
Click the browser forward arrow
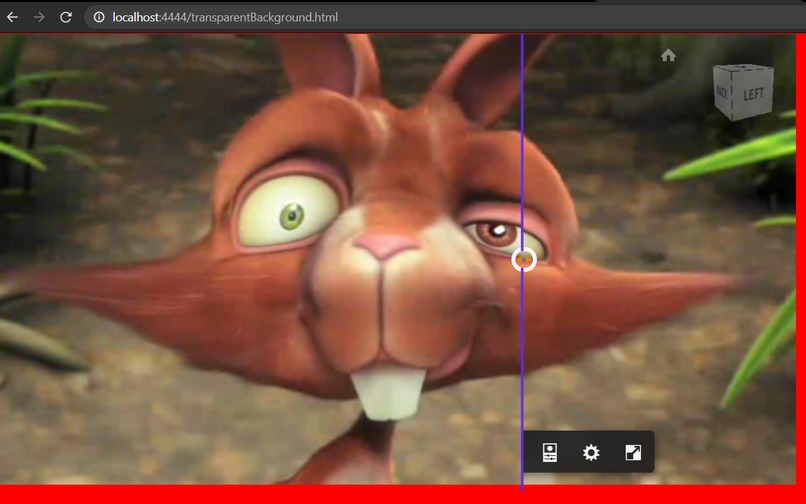39,17
